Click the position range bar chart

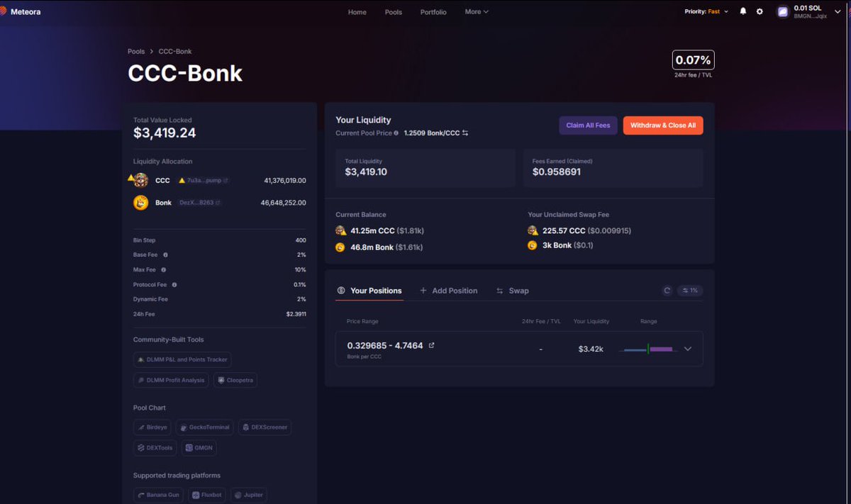648,349
